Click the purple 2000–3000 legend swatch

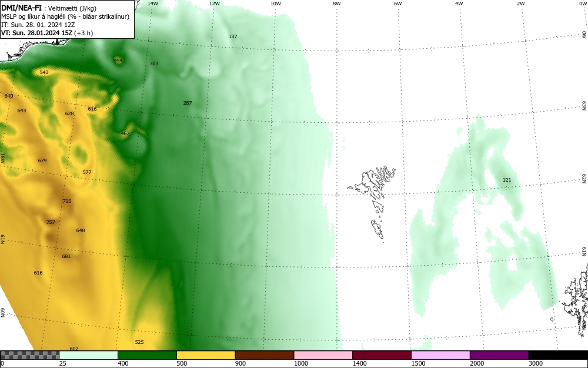(499, 355)
